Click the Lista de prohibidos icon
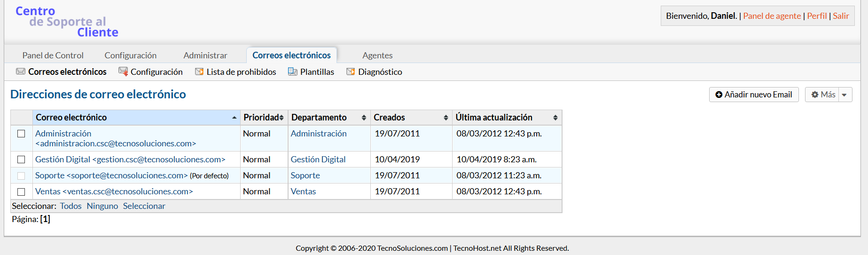 click(x=199, y=72)
